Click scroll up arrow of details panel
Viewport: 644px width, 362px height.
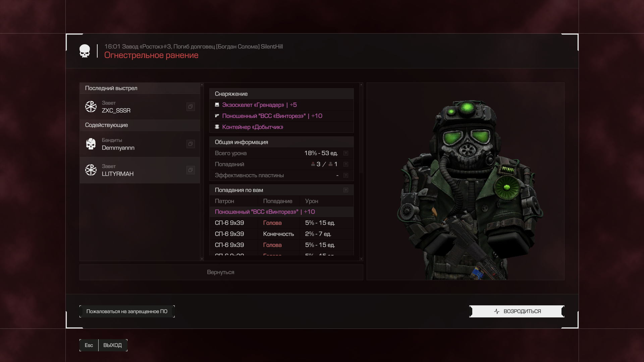point(361,84)
